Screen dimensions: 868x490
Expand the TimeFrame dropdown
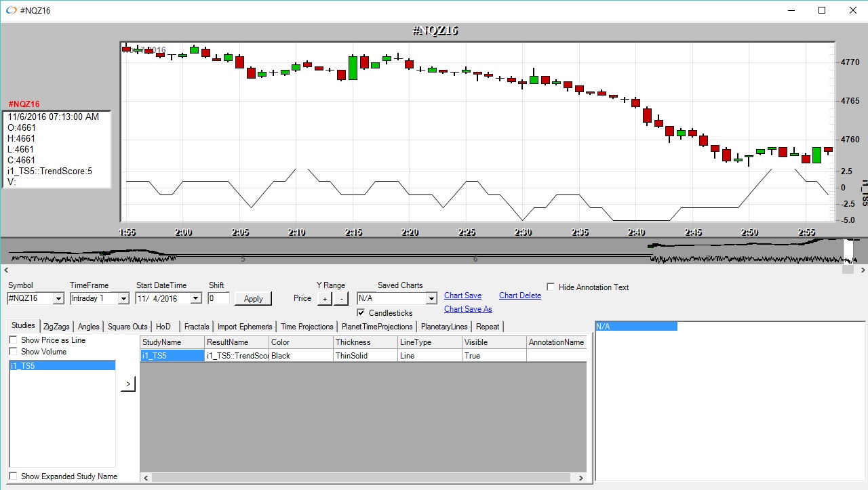coord(123,299)
